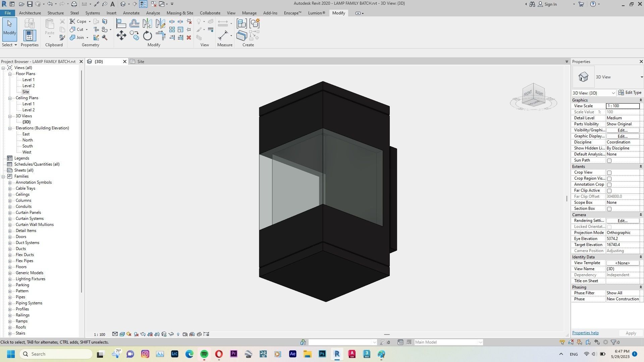Click the Demolish hammer tool

(105, 38)
